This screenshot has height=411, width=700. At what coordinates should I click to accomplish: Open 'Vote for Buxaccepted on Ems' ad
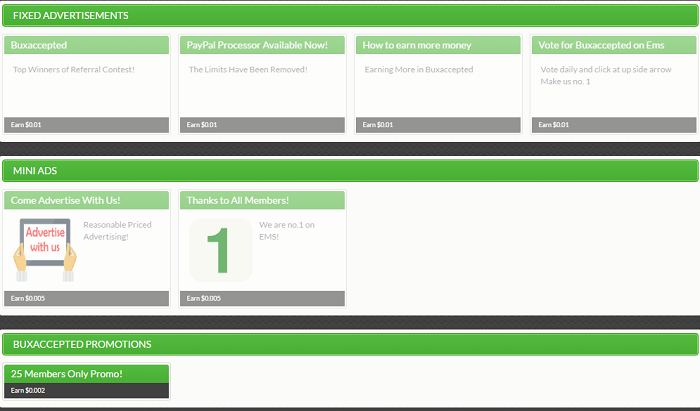pos(614,45)
